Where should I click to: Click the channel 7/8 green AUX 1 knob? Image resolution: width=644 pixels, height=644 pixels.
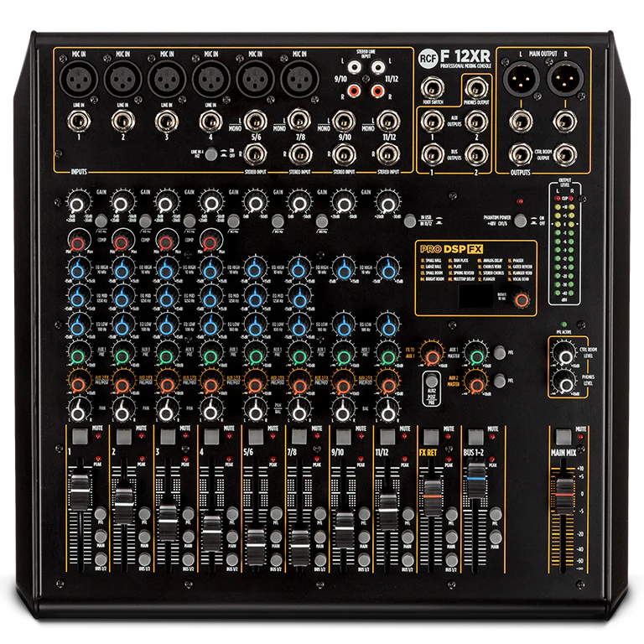(299, 356)
